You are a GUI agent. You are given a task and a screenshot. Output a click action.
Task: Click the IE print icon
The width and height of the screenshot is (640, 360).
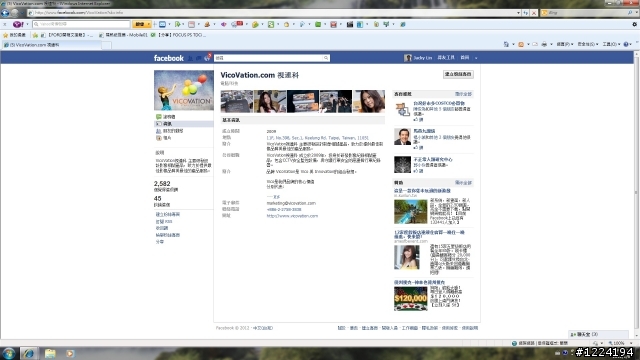[x=544, y=44]
